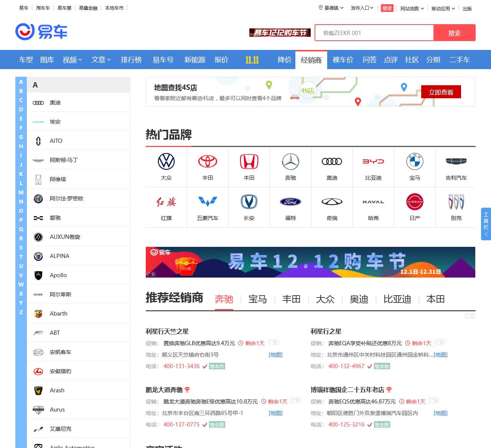Open the 易车12.12购车节 wide banner
Screen dimensions: 491x448
point(310,262)
